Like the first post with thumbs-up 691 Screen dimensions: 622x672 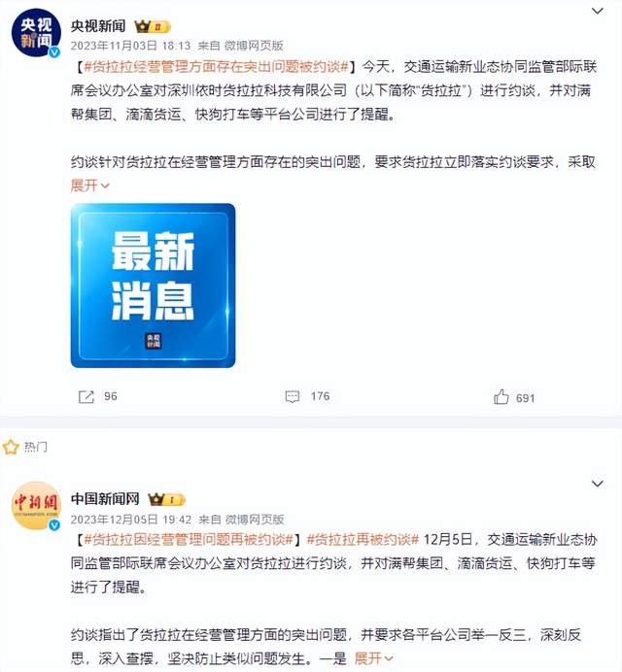[501, 397]
